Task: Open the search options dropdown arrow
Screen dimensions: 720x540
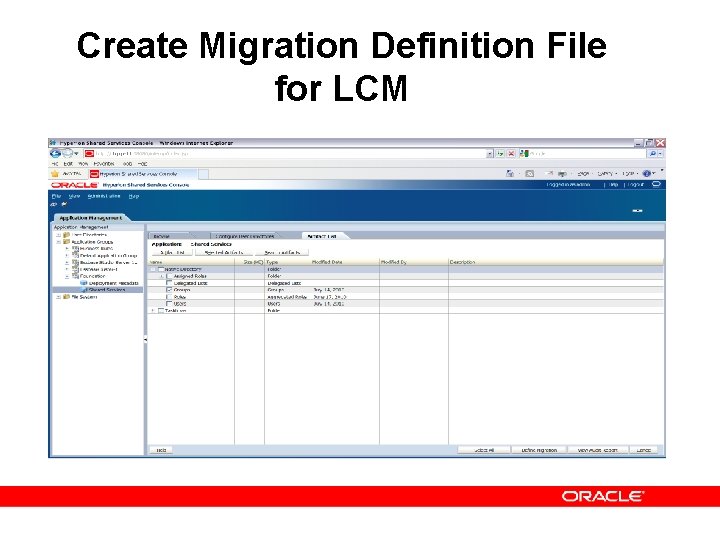Action: 660,154
